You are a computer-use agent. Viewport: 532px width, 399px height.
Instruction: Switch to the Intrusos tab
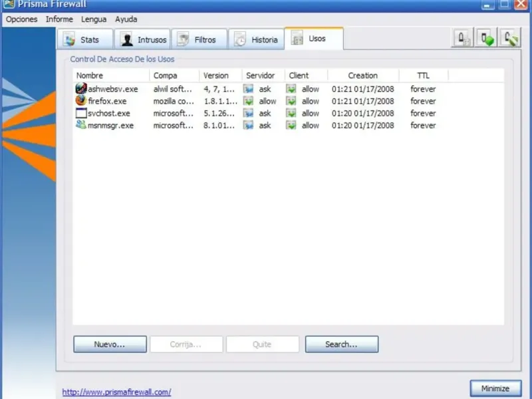(142, 39)
